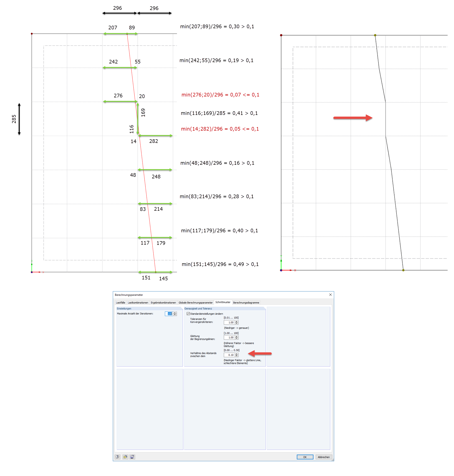Switch to the Berechnungsdiagramme tab

coord(246,303)
